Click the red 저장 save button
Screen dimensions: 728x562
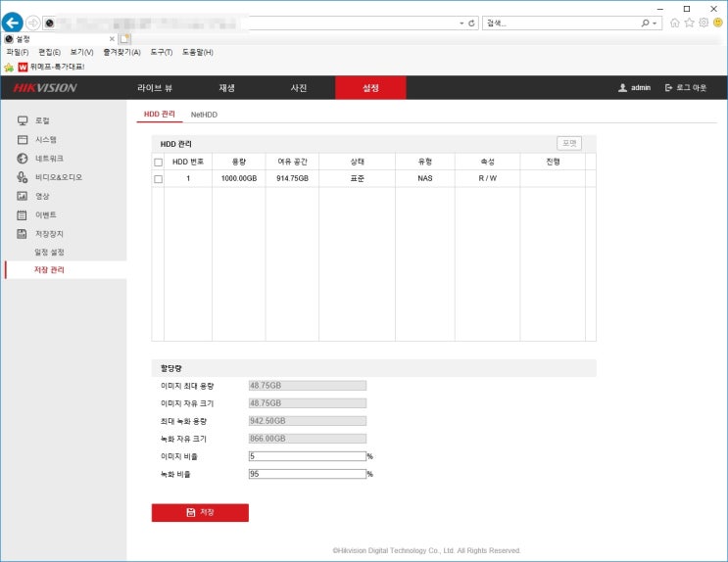tap(200, 512)
